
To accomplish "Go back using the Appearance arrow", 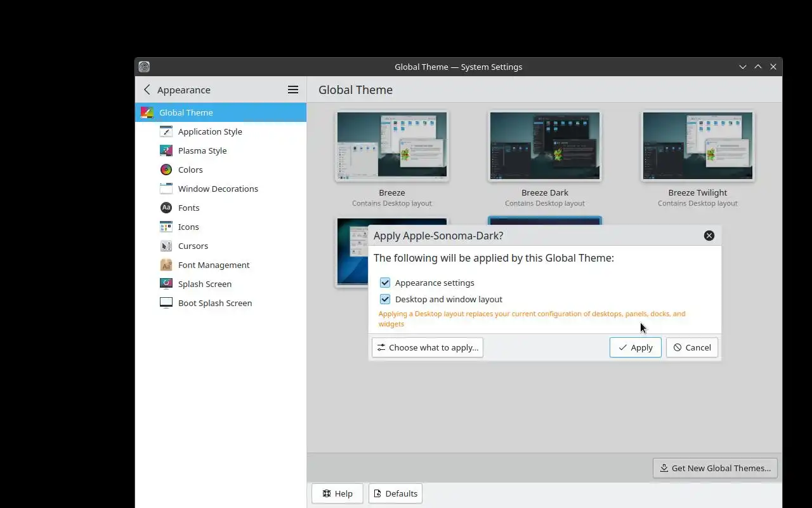I will point(147,90).
